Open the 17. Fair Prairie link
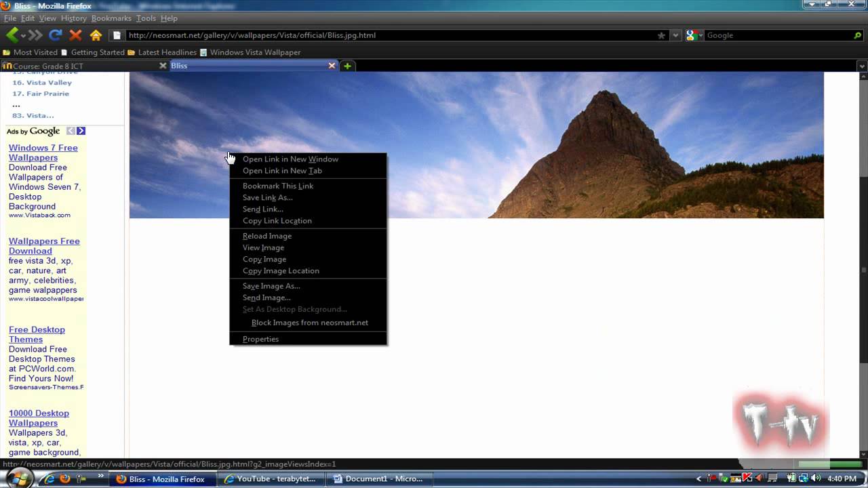Screen dimensions: 868x488 (41, 94)
